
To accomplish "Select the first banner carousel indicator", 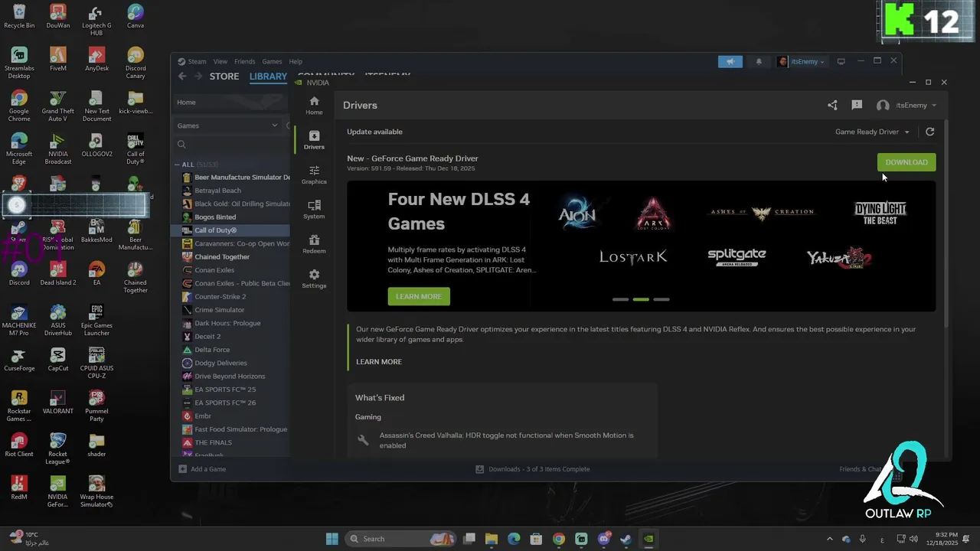I will pos(620,299).
